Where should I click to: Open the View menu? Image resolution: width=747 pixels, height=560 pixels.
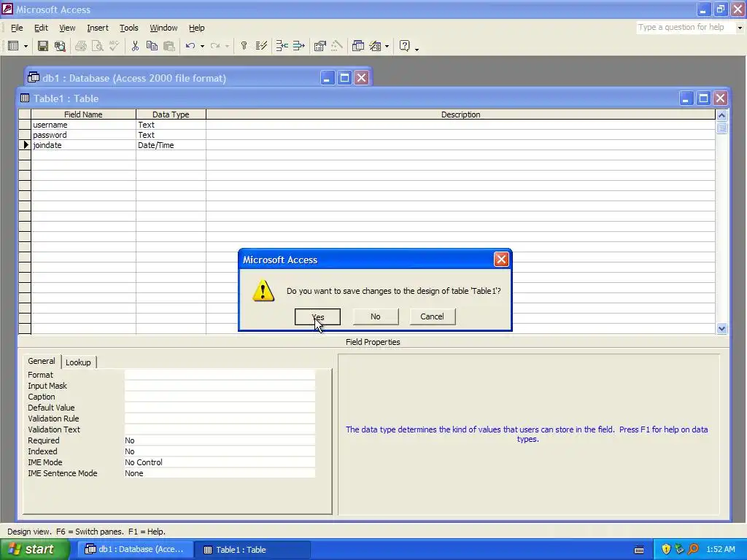coord(67,28)
